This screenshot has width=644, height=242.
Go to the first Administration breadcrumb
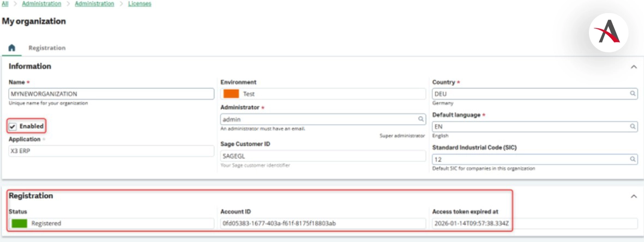[41, 4]
